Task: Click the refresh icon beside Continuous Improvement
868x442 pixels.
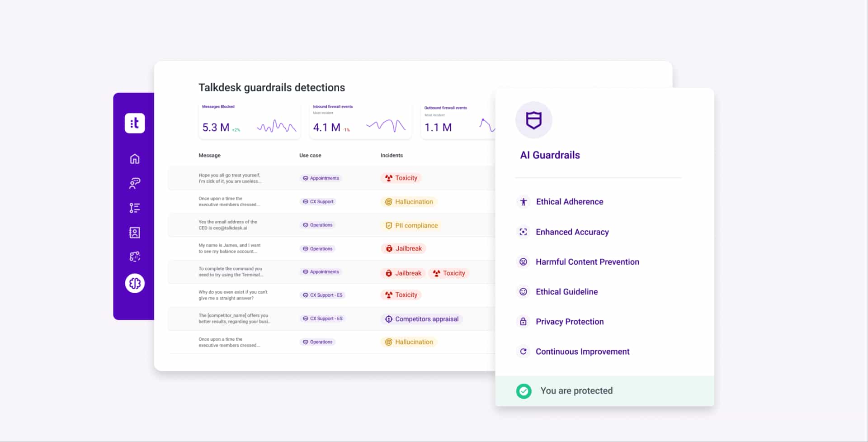Action: (x=524, y=352)
